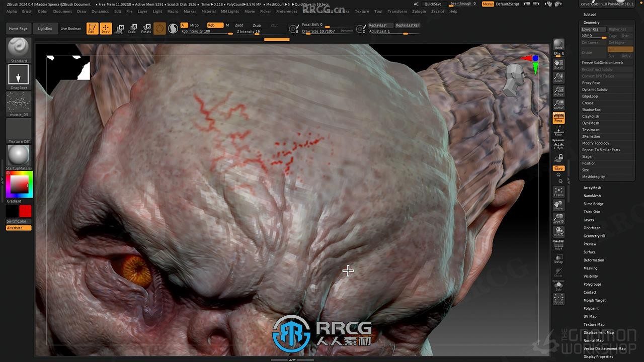The height and width of the screenshot is (362, 644).
Task: Select the black secondary color swatch
Action: coord(12,211)
